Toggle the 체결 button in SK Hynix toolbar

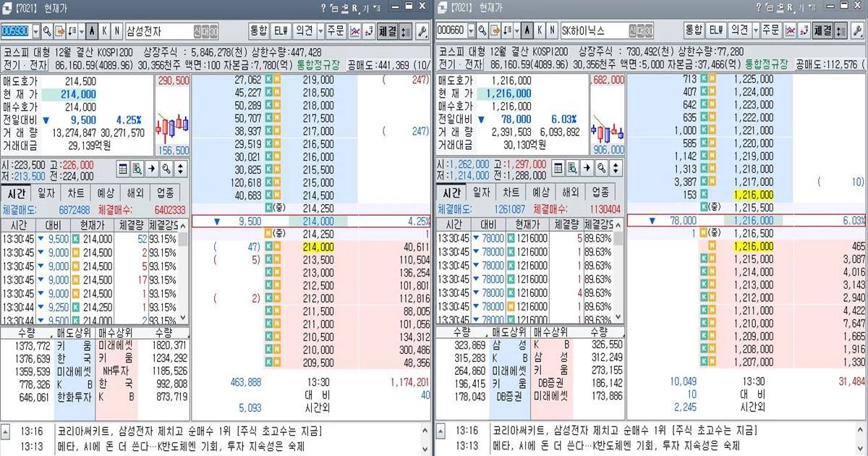(x=823, y=31)
